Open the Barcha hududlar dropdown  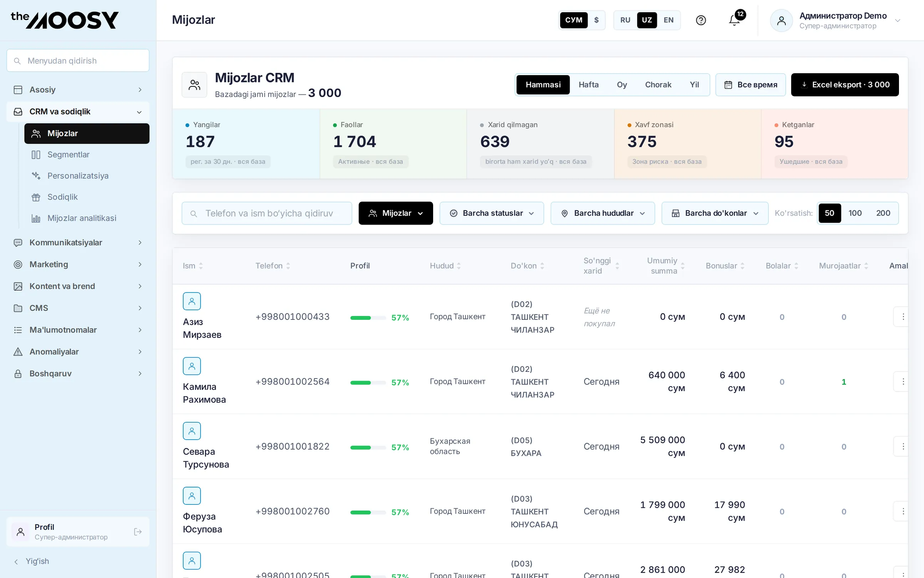pos(603,213)
